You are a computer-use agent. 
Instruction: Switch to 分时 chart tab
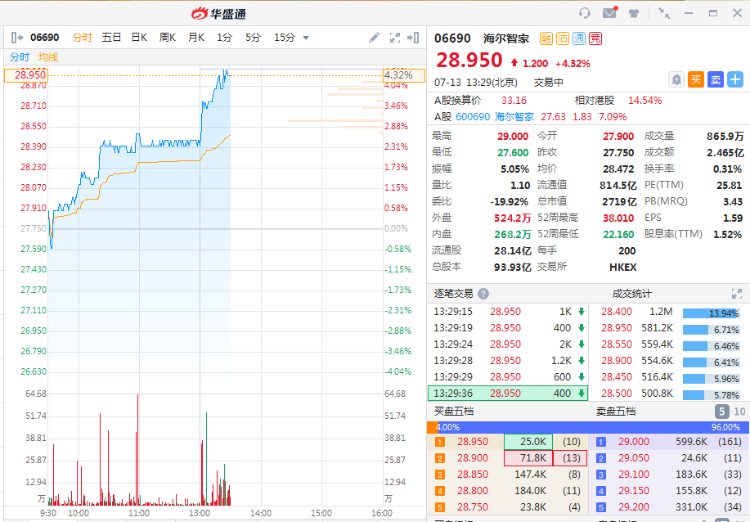pos(82,37)
